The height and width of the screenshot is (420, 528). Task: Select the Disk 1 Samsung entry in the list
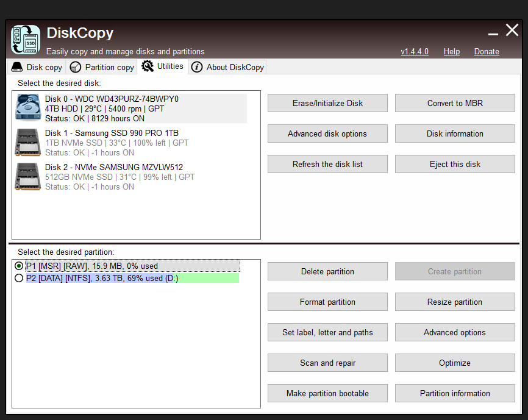(x=122, y=143)
